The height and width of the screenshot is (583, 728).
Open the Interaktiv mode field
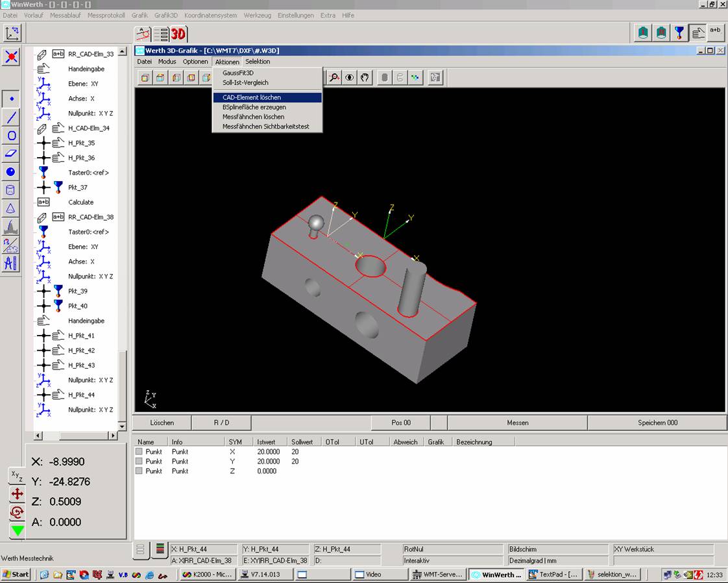(452, 558)
